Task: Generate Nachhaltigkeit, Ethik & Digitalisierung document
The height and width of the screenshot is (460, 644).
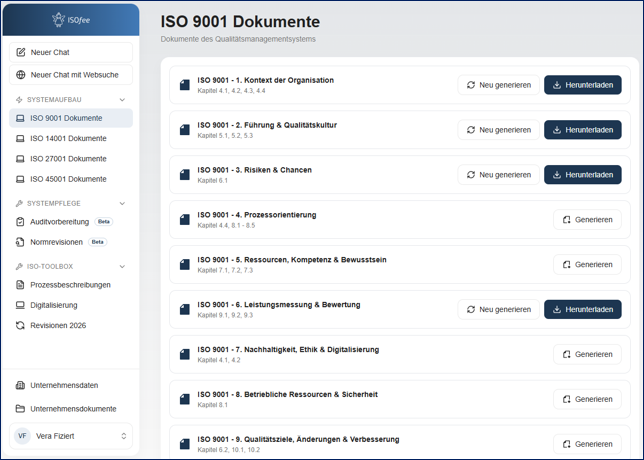Action: click(587, 354)
